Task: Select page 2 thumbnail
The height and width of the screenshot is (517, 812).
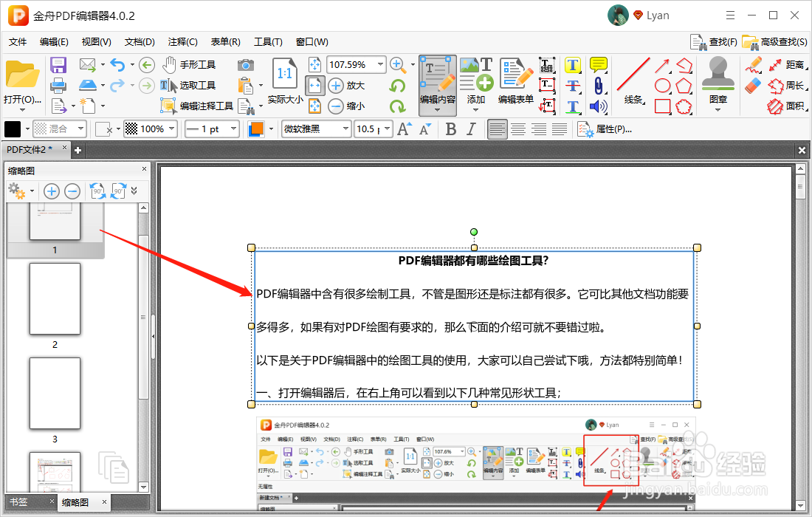Action: (x=55, y=299)
